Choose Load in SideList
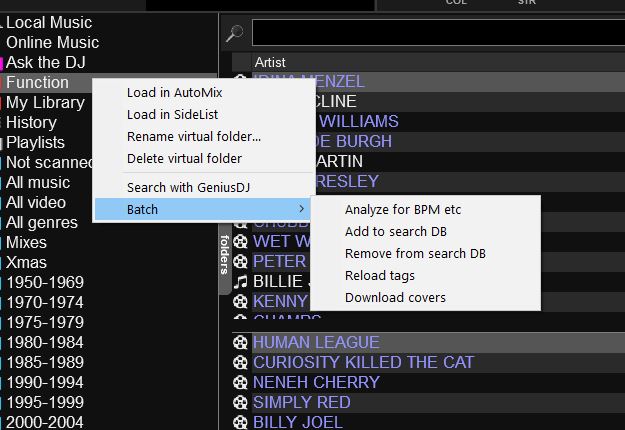 [x=172, y=114]
